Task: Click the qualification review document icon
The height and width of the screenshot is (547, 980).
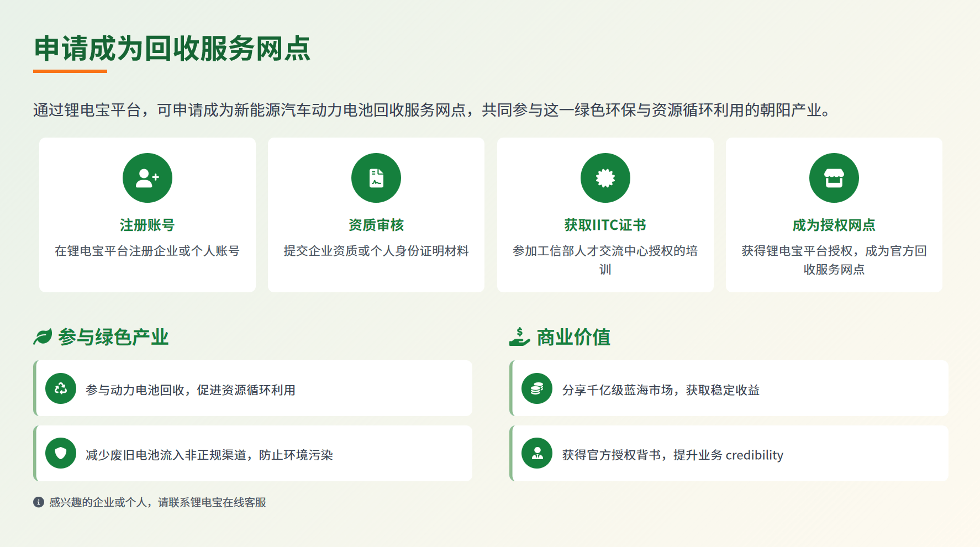Action: (x=376, y=178)
